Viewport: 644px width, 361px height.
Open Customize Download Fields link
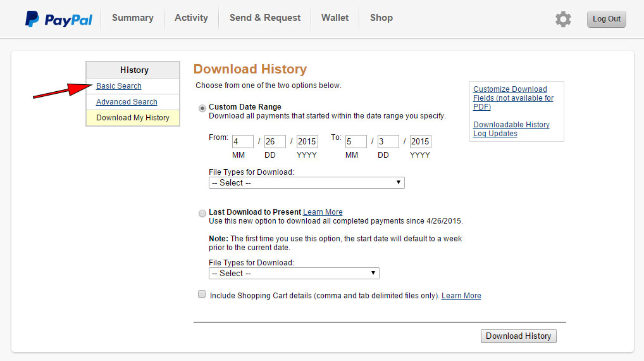[x=513, y=98]
